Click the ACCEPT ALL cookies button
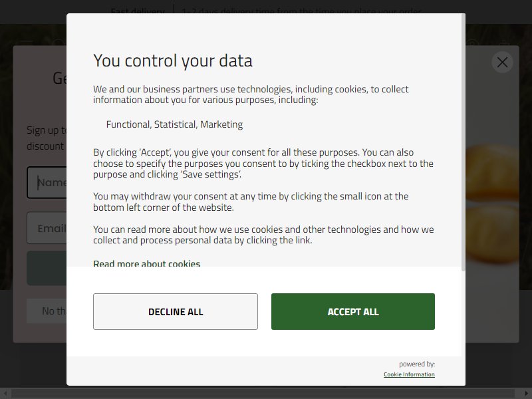532x399 pixels. [x=353, y=311]
